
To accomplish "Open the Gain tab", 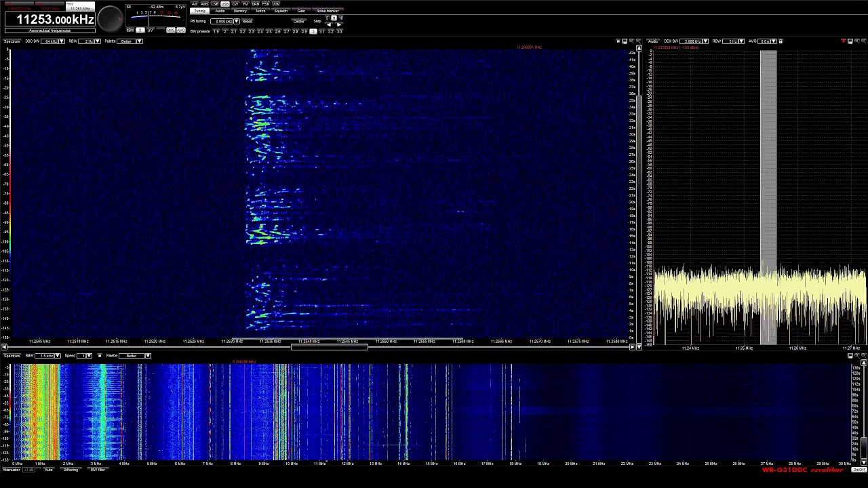I will pyautogui.click(x=301, y=11).
